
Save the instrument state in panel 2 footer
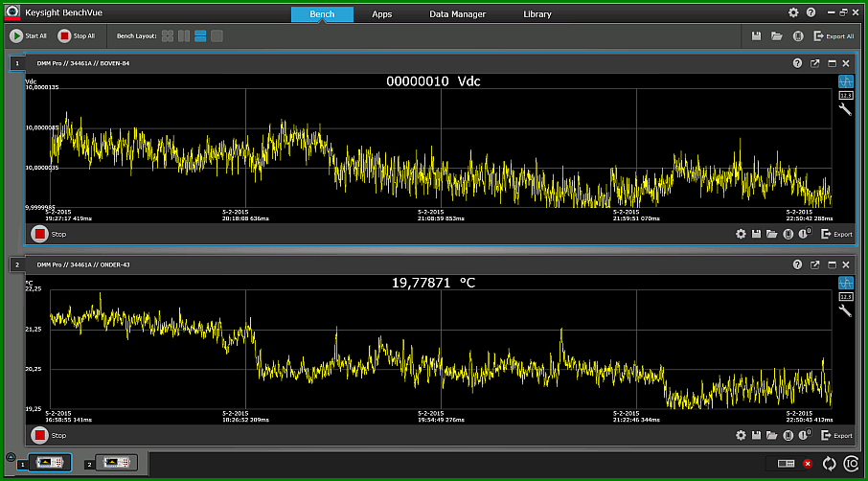tap(756, 436)
